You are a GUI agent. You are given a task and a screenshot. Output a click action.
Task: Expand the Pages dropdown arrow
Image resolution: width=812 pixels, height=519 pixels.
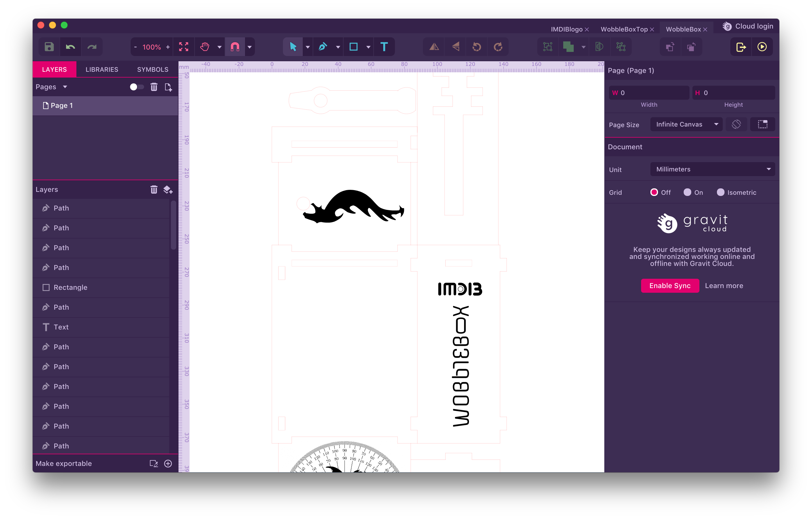pyautogui.click(x=65, y=87)
